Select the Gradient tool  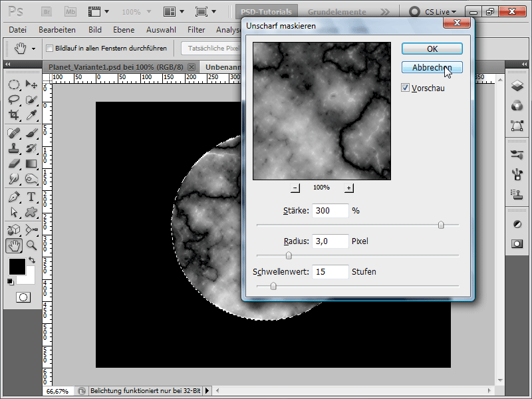[31, 164]
